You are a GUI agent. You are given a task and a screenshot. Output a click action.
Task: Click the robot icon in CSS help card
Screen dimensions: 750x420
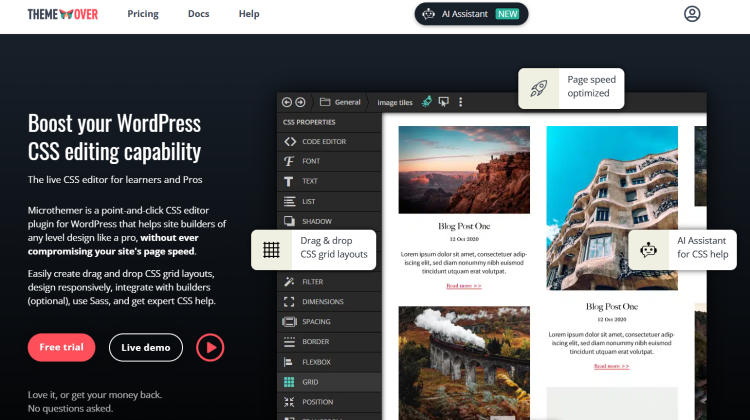(648, 250)
